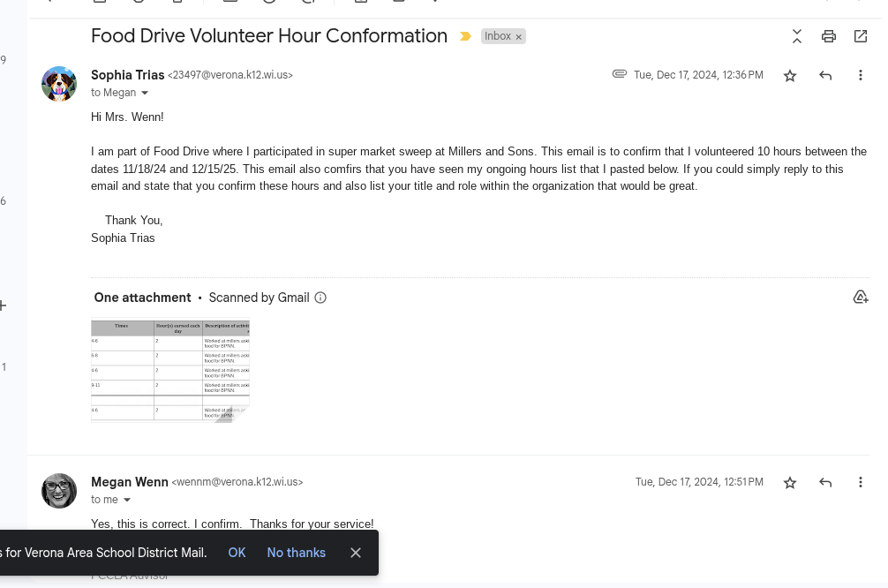The height and width of the screenshot is (588, 888).
Task: Click OK on the notification popup
Action: tap(237, 553)
